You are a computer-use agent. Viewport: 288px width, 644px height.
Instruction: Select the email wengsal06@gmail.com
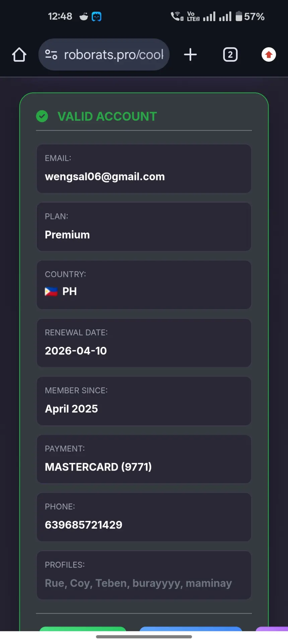105,176
